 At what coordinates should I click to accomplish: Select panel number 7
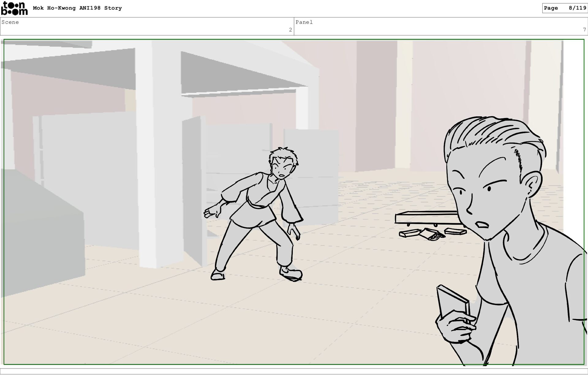point(584,30)
